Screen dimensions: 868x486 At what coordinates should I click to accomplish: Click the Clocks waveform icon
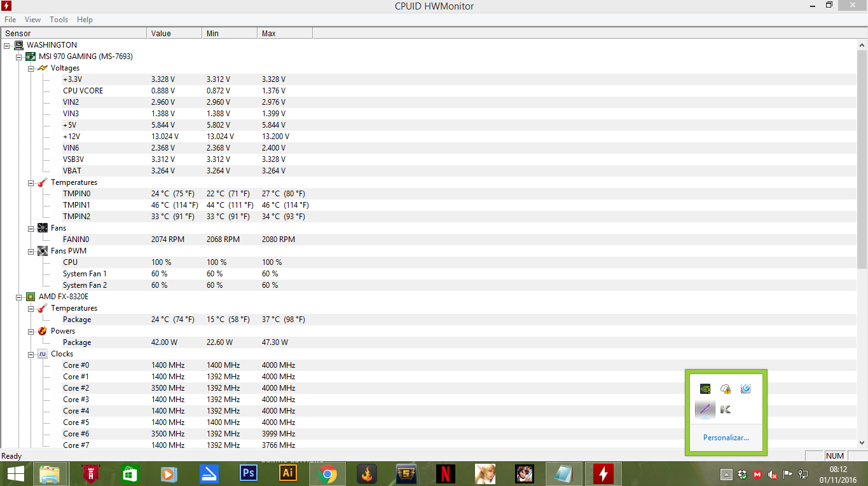click(43, 354)
